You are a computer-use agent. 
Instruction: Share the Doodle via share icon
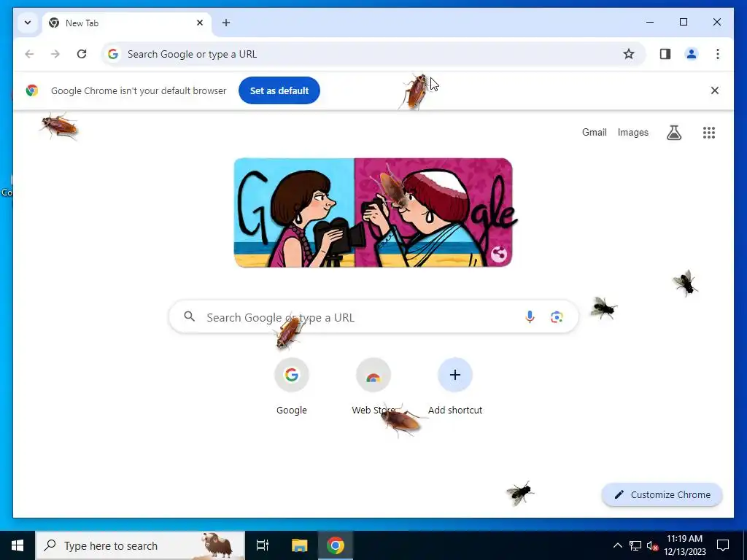coord(498,254)
